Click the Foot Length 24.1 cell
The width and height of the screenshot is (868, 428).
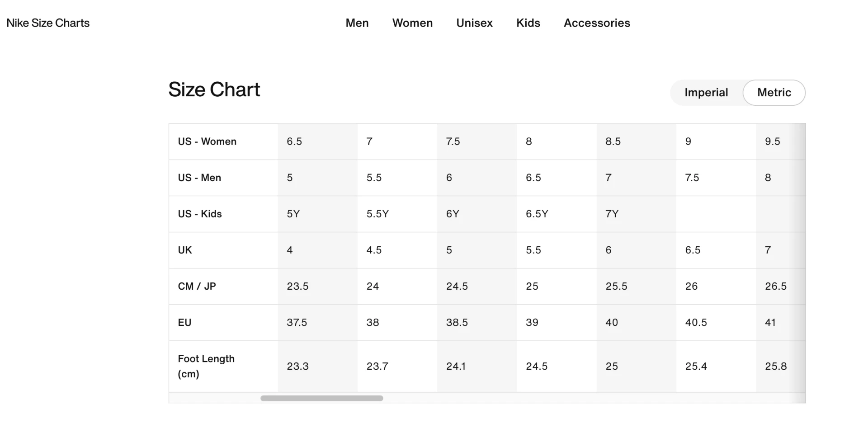[477, 366]
